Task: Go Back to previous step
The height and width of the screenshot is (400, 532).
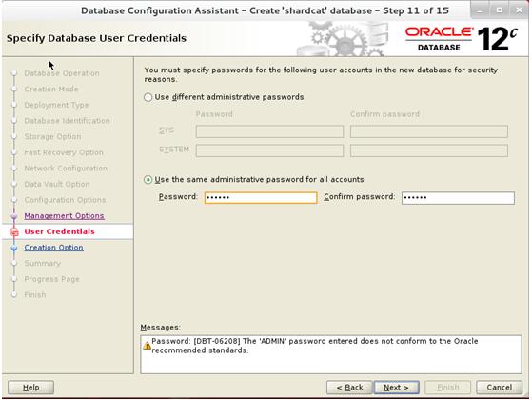Action: (349, 388)
